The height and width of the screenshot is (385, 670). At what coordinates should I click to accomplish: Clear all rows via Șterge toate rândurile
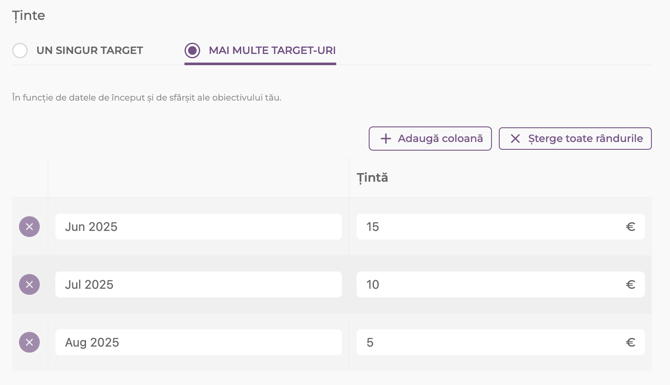click(575, 138)
